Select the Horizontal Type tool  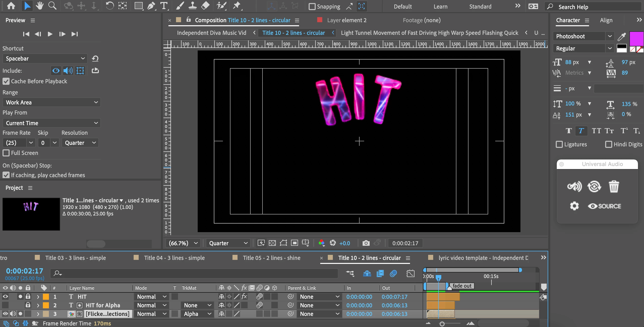pyautogui.click(x=164, y=6)
